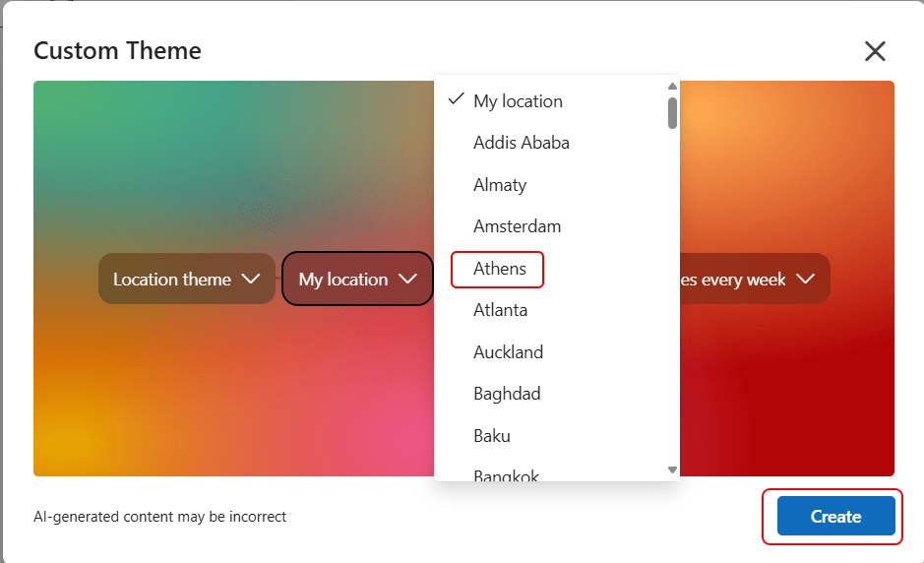Select Auckland from the location list
Screen dimensions: 924x563
pyautogui.click(x=508, y=352)
